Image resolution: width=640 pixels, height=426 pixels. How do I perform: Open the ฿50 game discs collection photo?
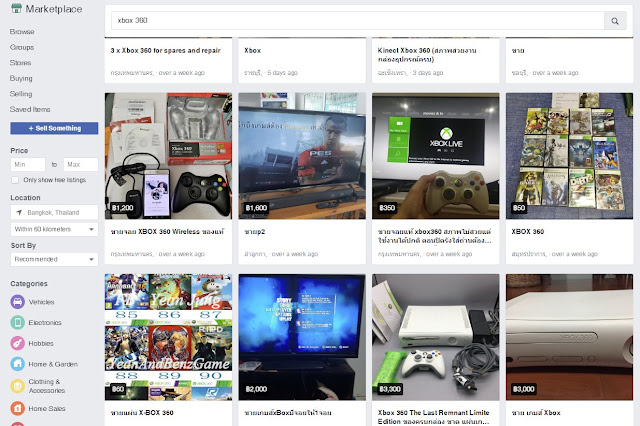[x=569, y=156]
